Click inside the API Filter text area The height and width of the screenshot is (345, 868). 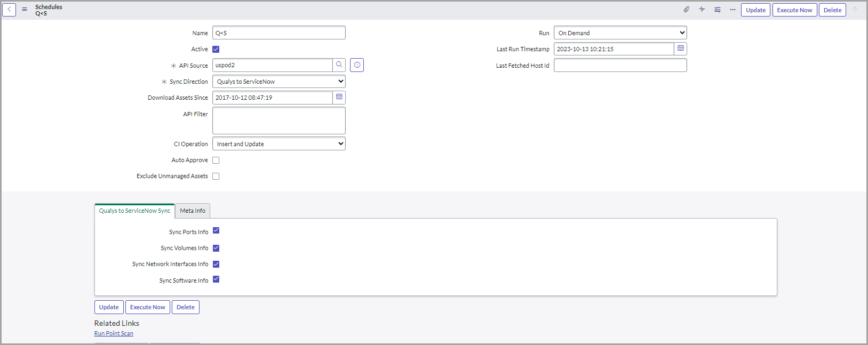point(279,121)
